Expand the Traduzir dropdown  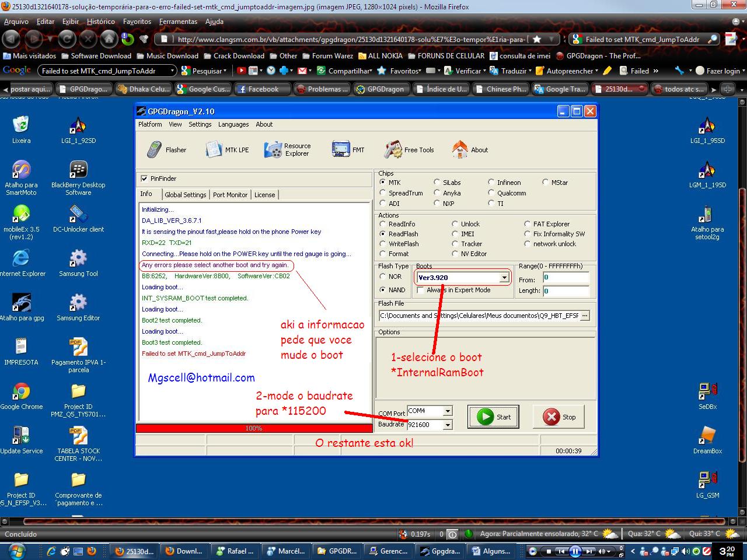[530, 71]
